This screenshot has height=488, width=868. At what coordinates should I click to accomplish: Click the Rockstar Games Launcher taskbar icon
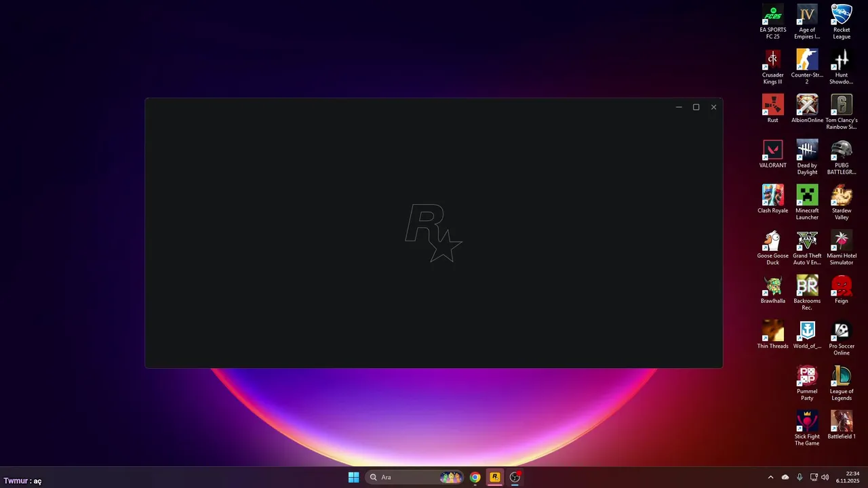click(x=495, y=477)
